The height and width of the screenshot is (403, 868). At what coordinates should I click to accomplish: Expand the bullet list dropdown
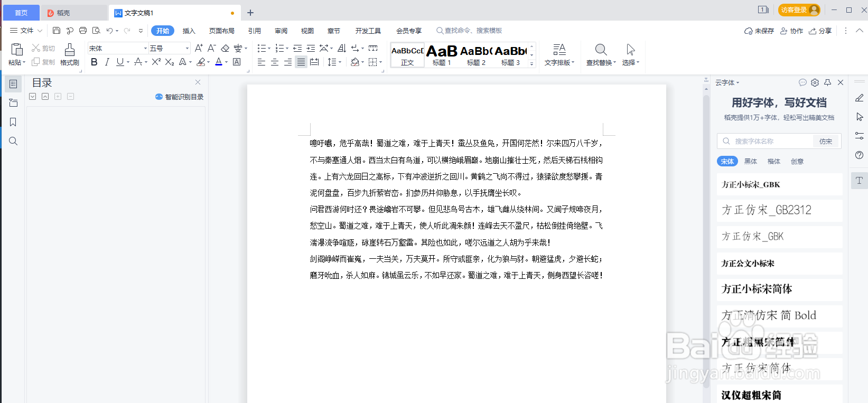(x=269, y=48)
